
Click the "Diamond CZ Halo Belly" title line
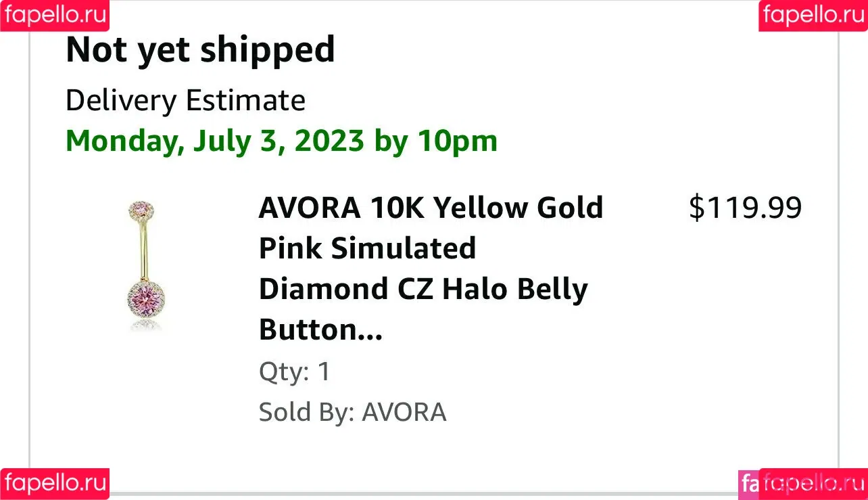[423, 290]
